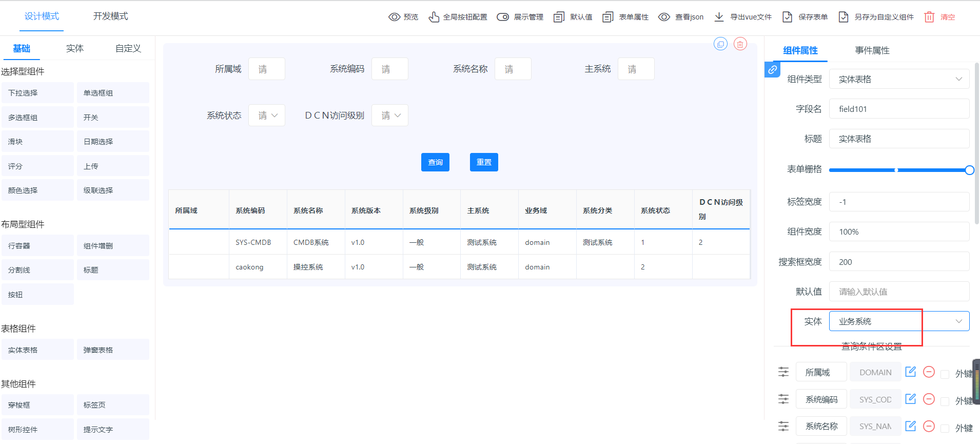
Task: Click the sort handle icon for 系统编码 row
Action: click(x=783, y=399)
